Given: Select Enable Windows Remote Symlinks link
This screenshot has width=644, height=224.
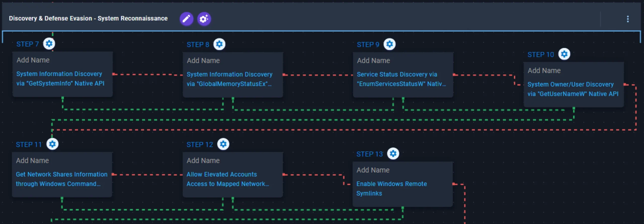Looking at the screenshot, I should [x=391, y=189].
